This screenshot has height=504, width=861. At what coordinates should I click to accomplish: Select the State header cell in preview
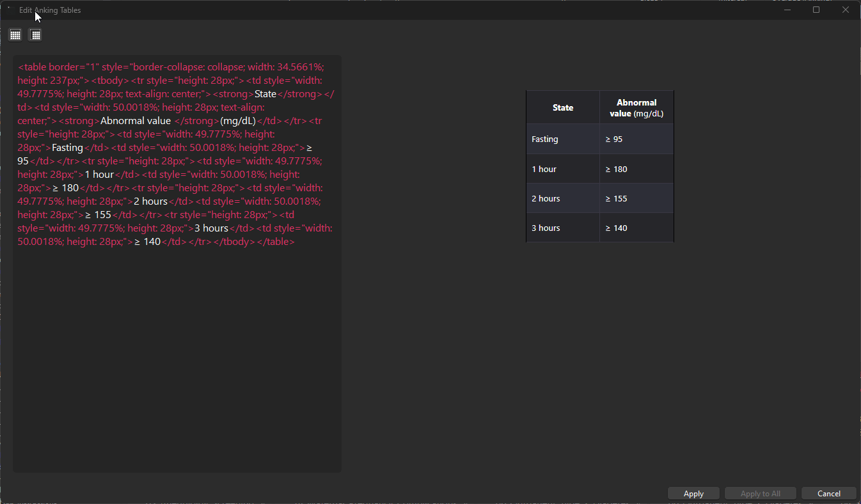(563, 107)
